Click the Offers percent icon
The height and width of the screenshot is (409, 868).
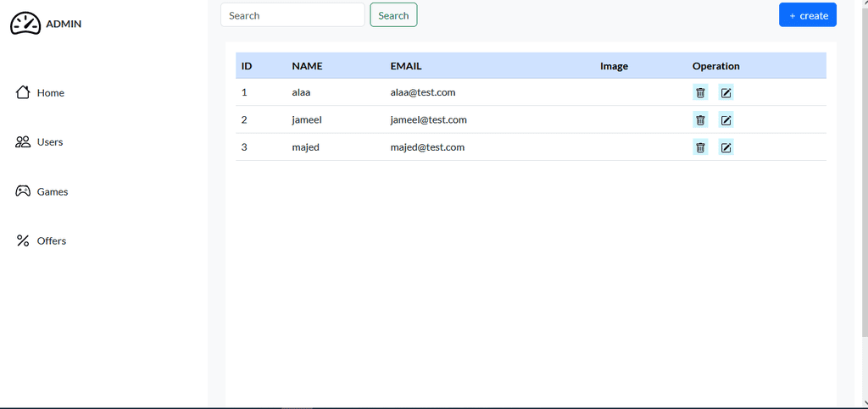23,240
